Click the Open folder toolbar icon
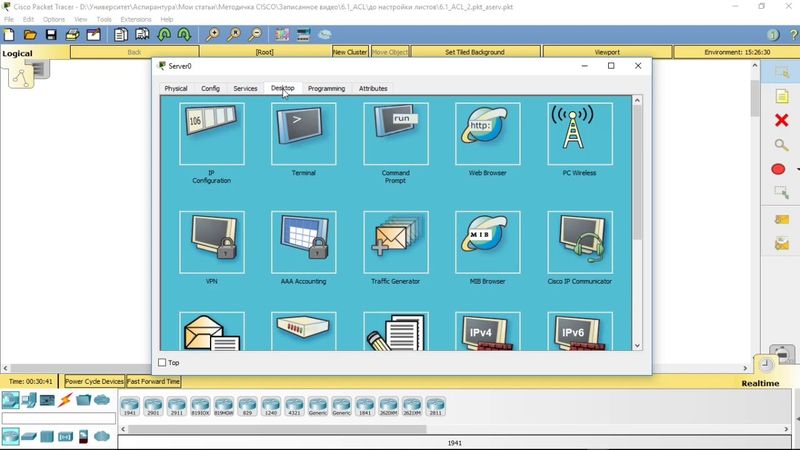The height and width of the screenshot is (450, 800). coord(30,35)
